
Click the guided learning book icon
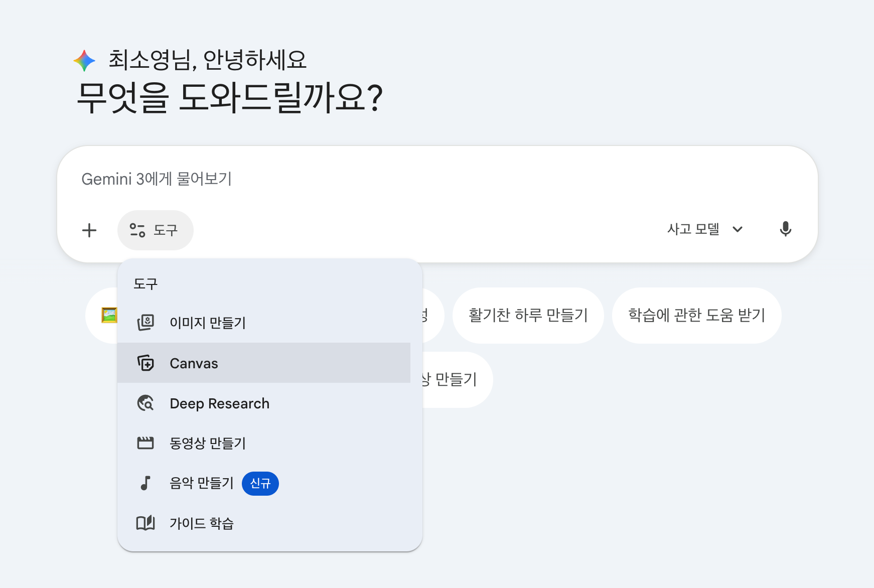[x=145, y=523]
